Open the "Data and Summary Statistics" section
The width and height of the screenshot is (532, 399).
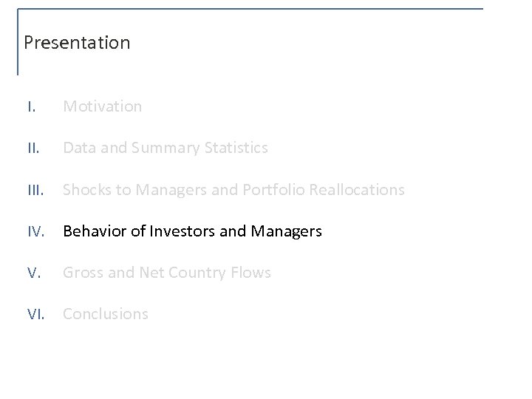[165, 148]
